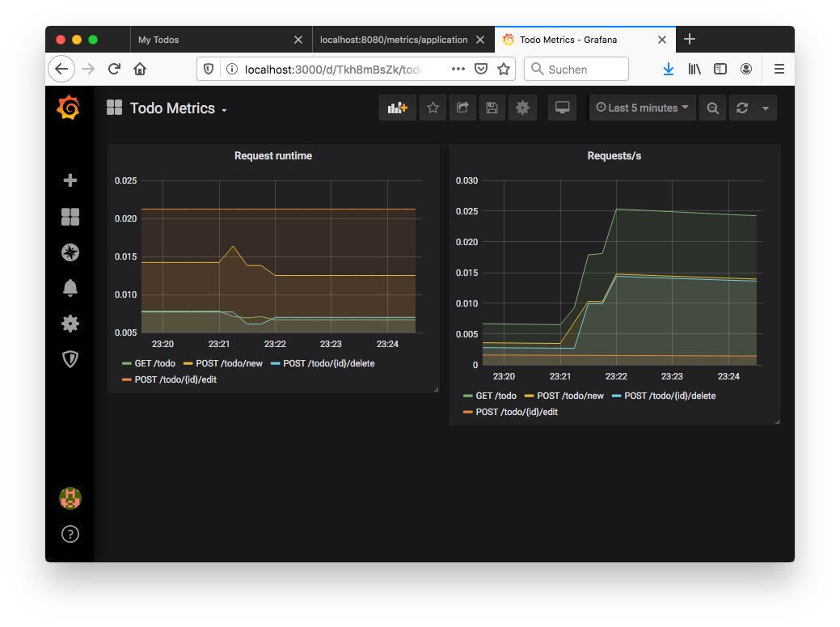840x627 pixels.
Task: Open page actions three-dot menu
Action: click(458, 69)
